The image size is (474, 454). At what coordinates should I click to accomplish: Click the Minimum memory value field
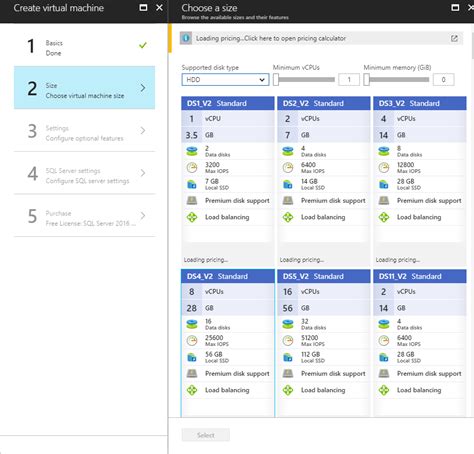click(443, 80)
